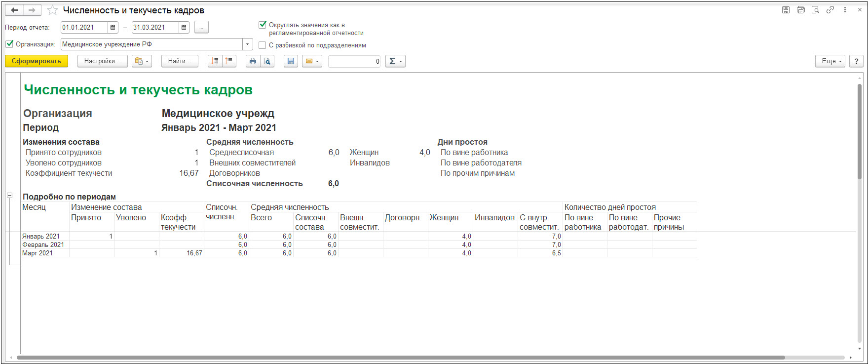
Task: Click the Внешних совместителей label
Action: click(x=252, y=163)
